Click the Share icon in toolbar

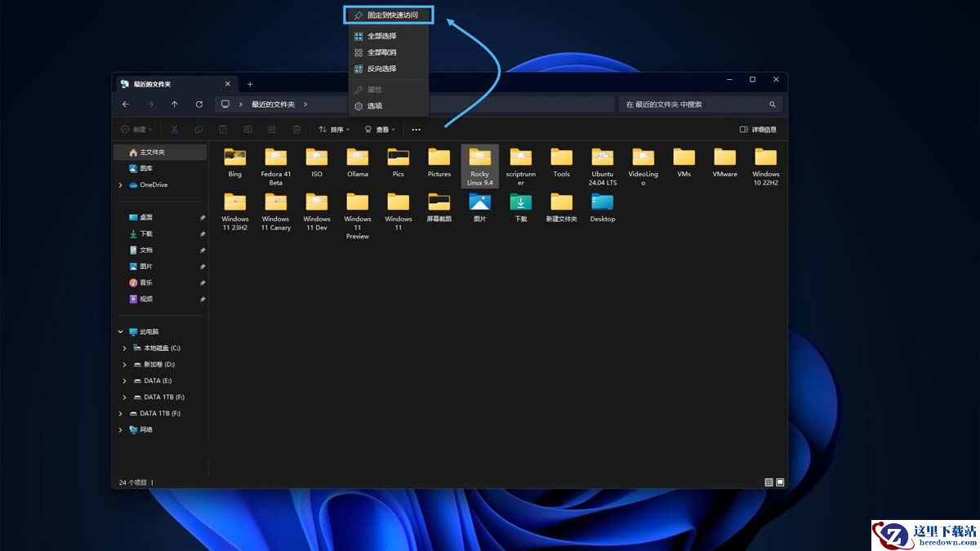pyautogui.click(x=272, y=129)
